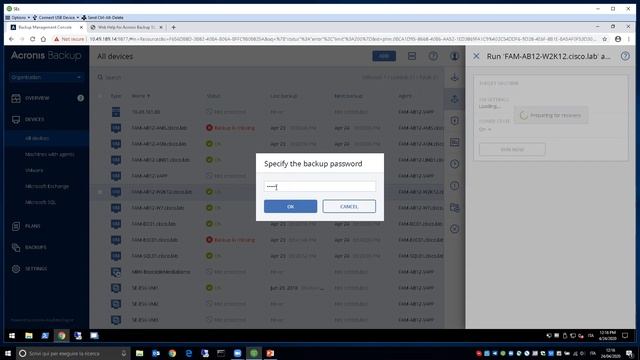Click the shield icon in right toolbar
Screen dimensions: 640x360
click(454, 120)
